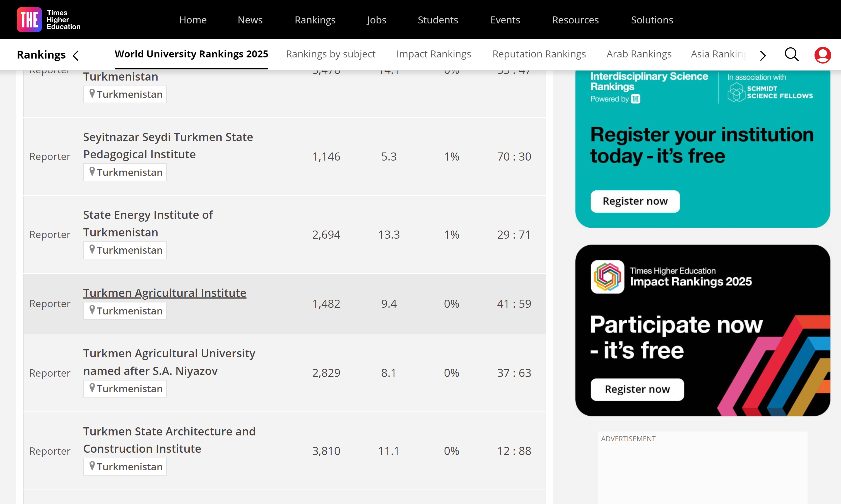
Task: Open the Students menu
Action: click(x=438, y=20)
